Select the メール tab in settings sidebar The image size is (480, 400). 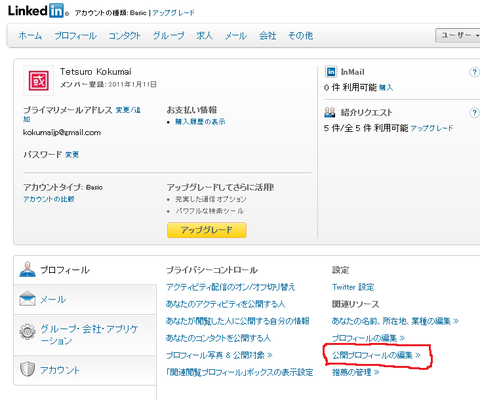85,299
